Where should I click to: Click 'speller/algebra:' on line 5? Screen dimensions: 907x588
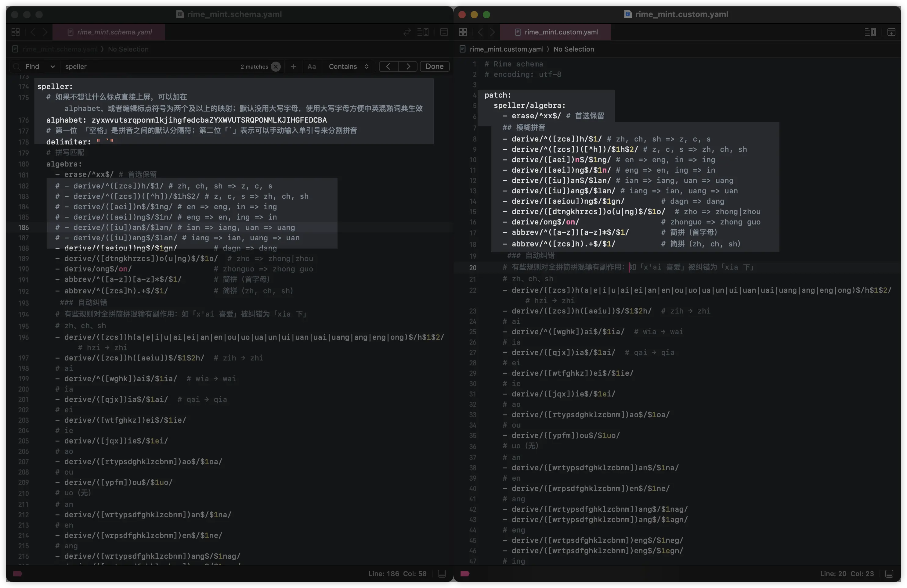point(529,106)
